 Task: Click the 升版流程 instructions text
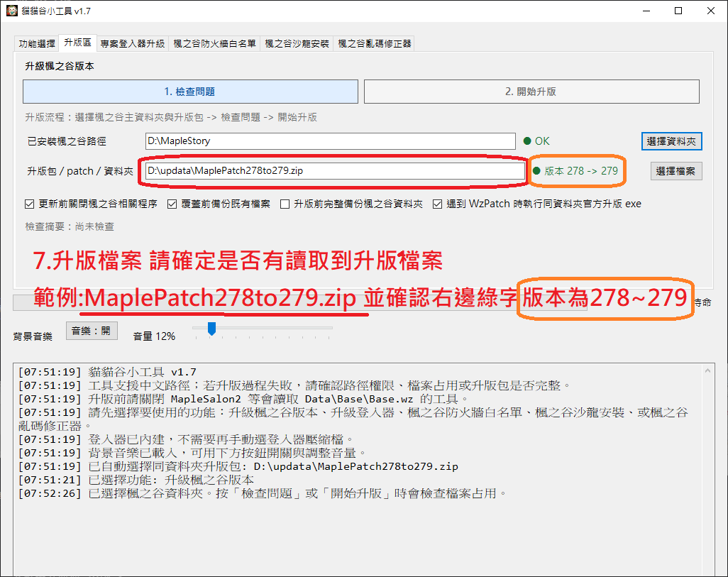[x=171, y=117]
